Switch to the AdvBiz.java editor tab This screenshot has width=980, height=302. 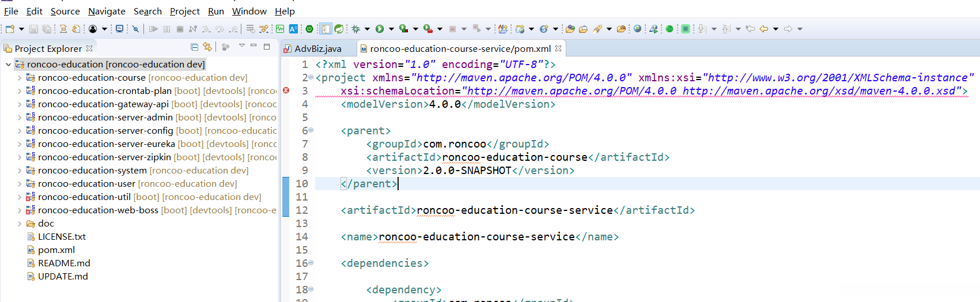[318, 48]
